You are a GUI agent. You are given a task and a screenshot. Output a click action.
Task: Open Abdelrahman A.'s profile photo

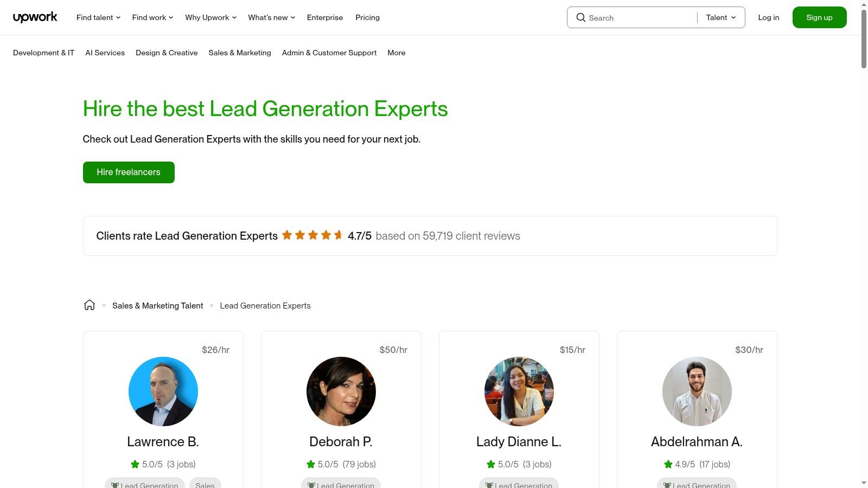pyautogui.click(x=697, y=391)
